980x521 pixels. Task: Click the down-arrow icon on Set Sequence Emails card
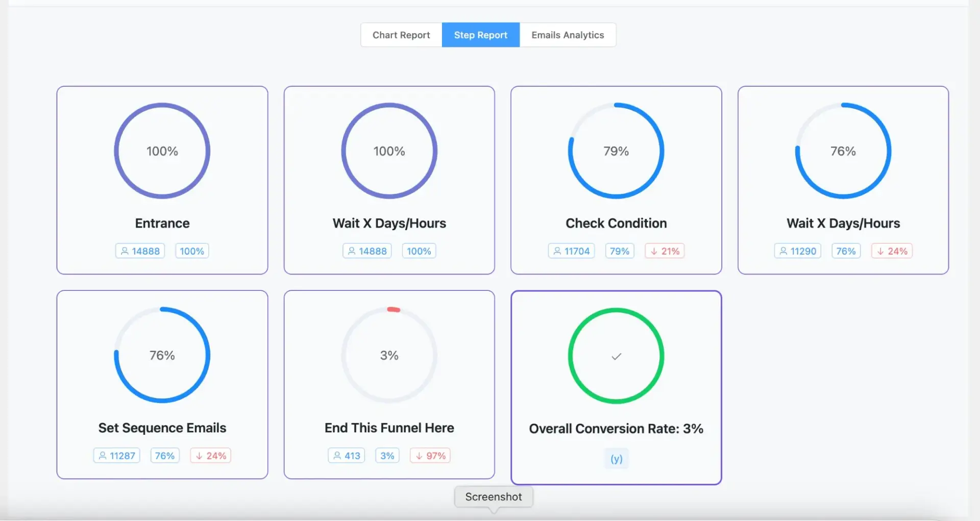(x=199, y=455)
